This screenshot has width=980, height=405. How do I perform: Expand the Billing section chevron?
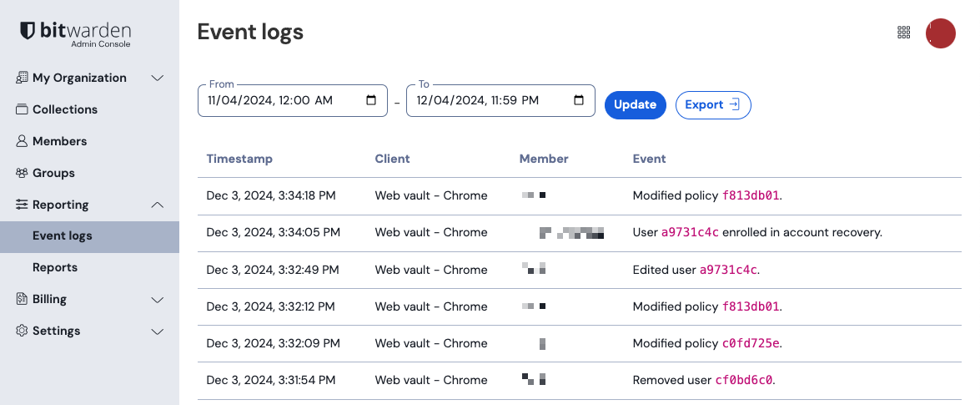(157, 299)
